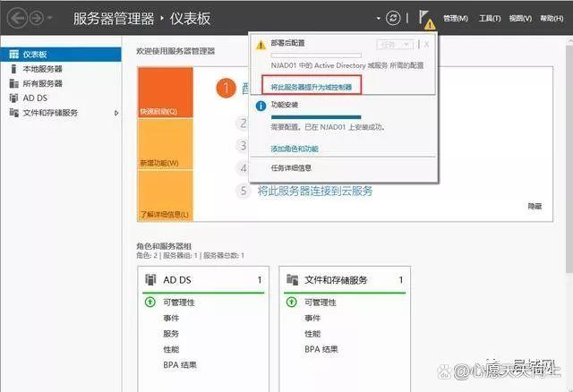Open 任务详细信息 in the notification panel
The width and height of the screenshot is (573, 392).
(x=291, y=168)
